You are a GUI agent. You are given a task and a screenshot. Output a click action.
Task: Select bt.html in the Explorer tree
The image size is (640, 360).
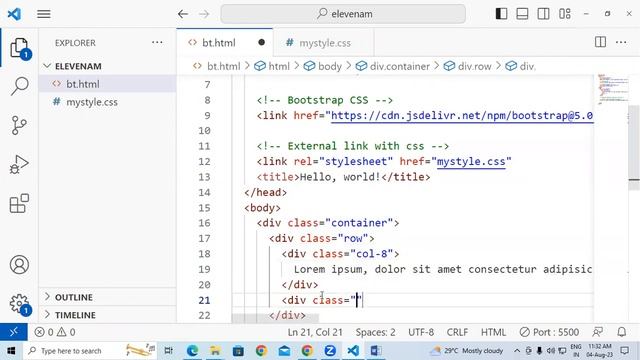(108, 84)
